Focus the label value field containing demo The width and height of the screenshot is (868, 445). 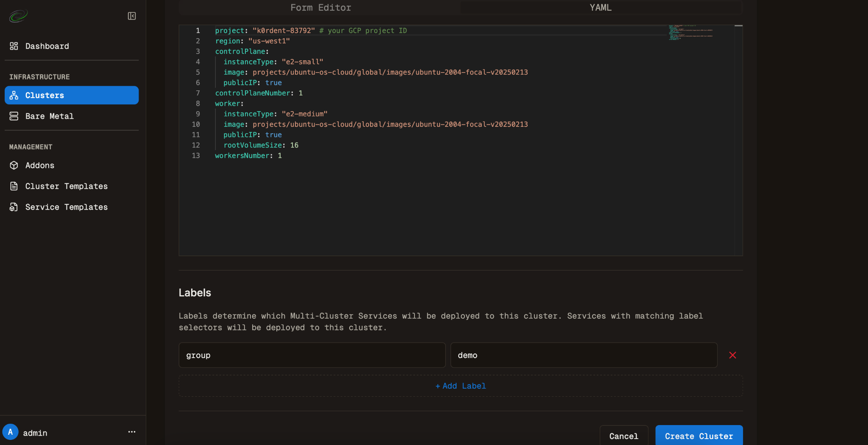(x=584, y=355)
